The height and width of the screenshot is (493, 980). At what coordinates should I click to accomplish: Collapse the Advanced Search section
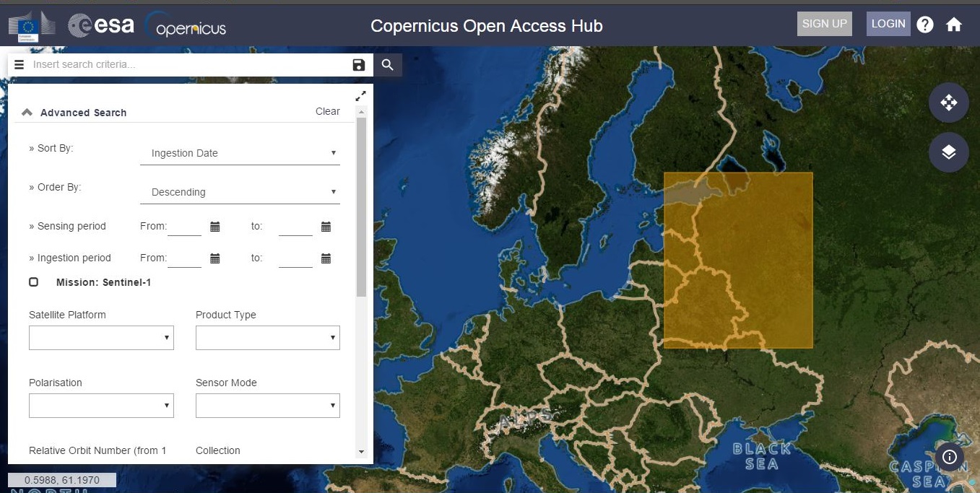click(x=27, y=113)
